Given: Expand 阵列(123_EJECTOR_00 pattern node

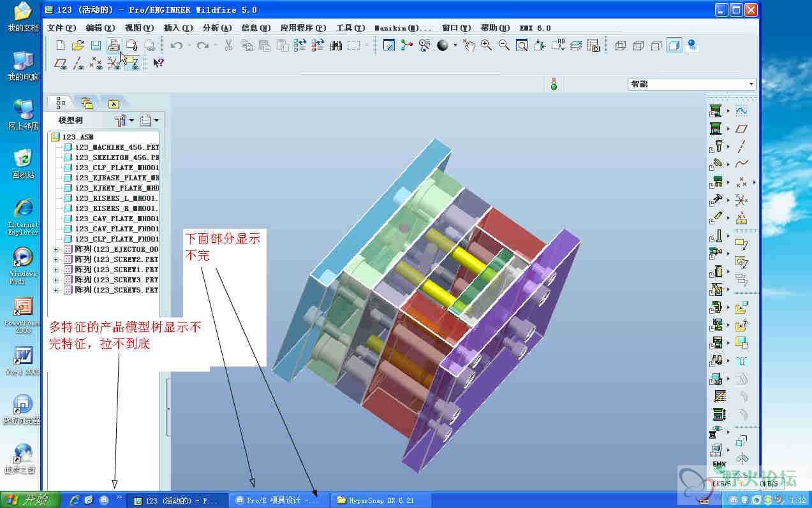Looking at the screenshot, I should pyautogui.click(x=56, y=249).
